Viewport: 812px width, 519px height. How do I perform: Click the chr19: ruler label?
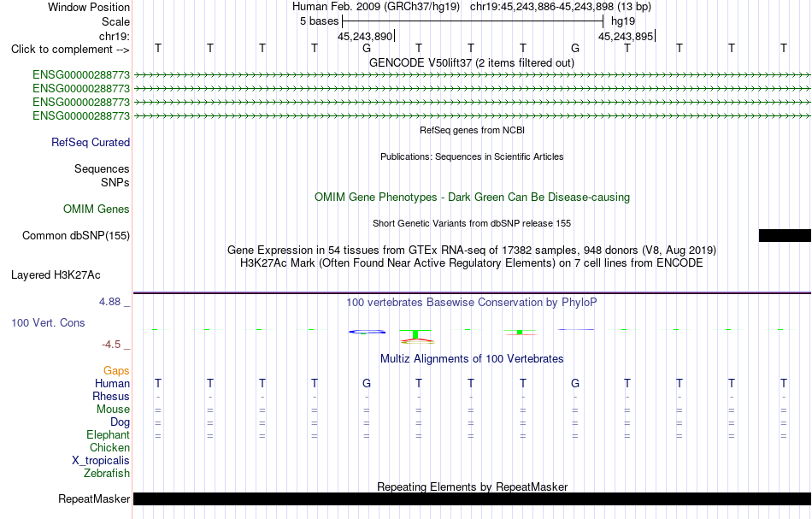pos(115,36)
